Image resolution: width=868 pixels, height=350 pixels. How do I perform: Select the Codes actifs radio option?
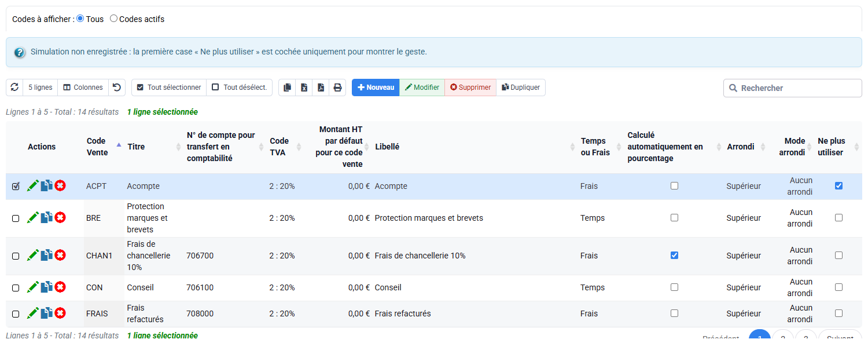click(x=114, y=19)
